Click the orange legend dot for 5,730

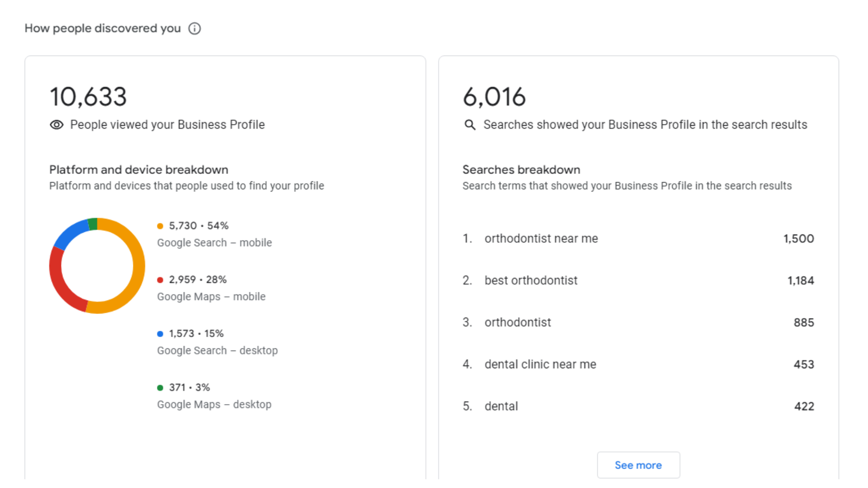click(160, 226)
